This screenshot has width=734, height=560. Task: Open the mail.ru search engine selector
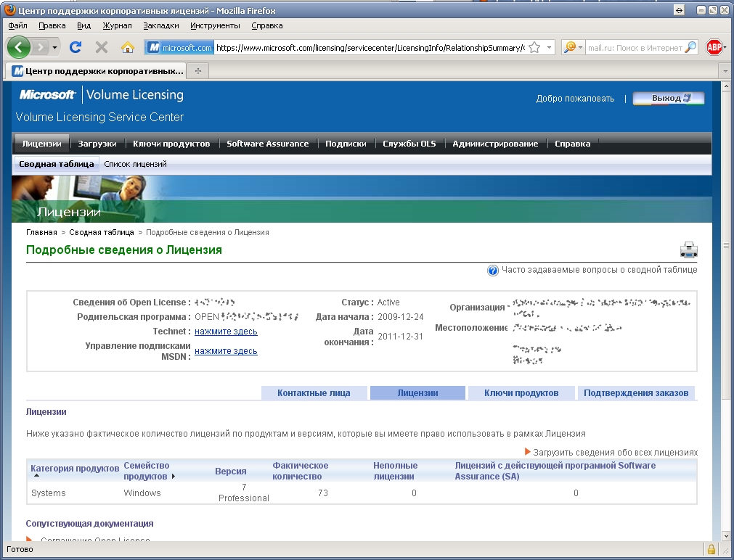point(574,47)
